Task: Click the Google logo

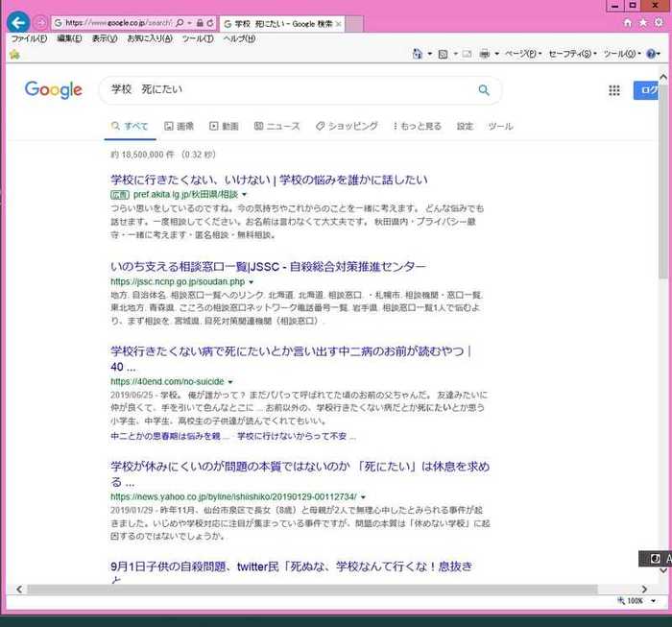Action: click(x=53, y=90)
